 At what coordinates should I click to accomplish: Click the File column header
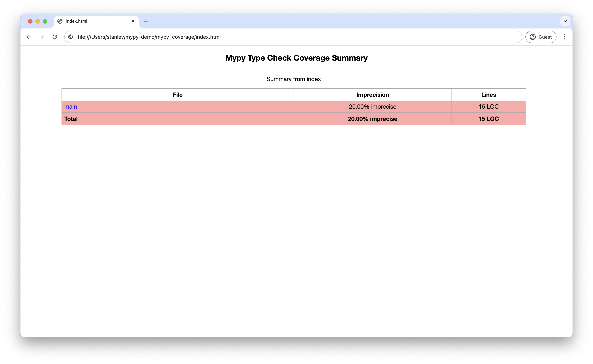coord(177,95)
